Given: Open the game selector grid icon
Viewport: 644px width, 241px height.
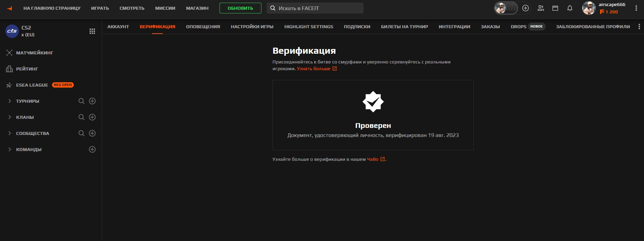Looking at the screenshot, I should (x=92, y=31).
